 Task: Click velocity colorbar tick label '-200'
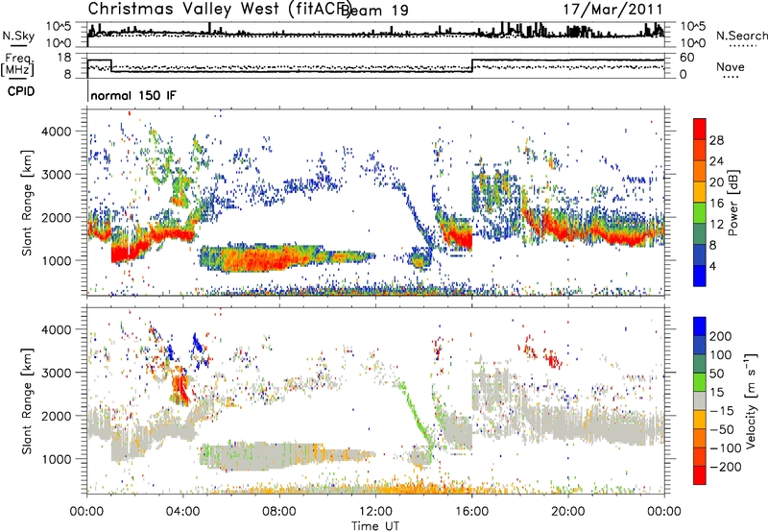click(x=725, y=467)
